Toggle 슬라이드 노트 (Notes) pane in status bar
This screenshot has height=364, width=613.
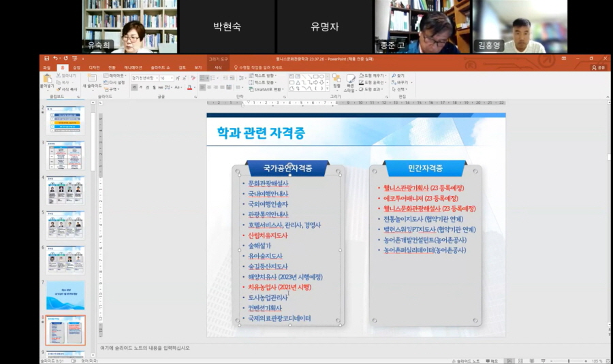[466, 361]
